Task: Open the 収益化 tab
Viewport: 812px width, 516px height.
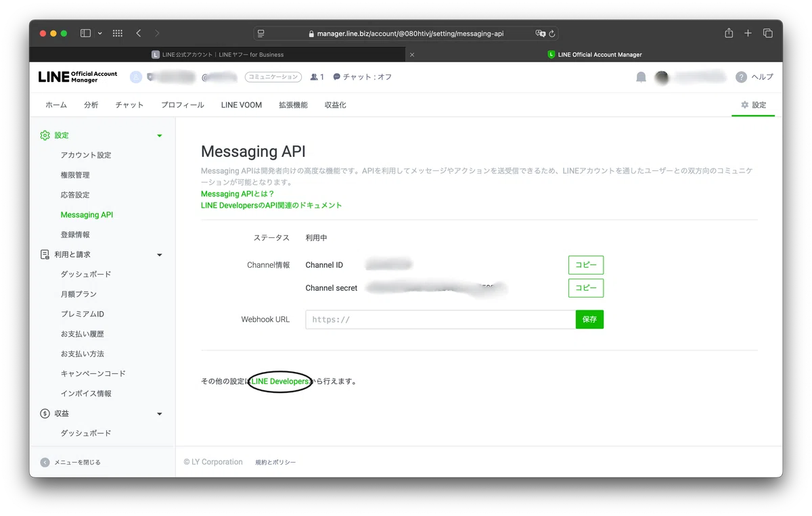Action: tap(336, 105)
